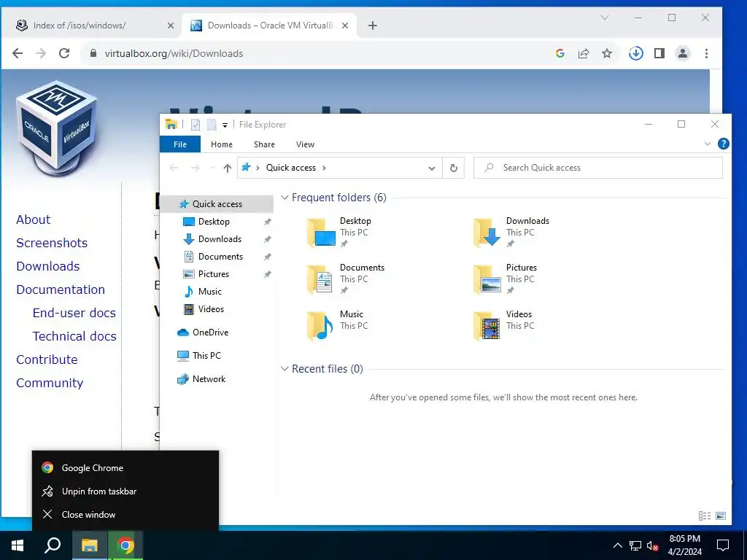Reload the VirtualBox downloads page

[64, 53]
